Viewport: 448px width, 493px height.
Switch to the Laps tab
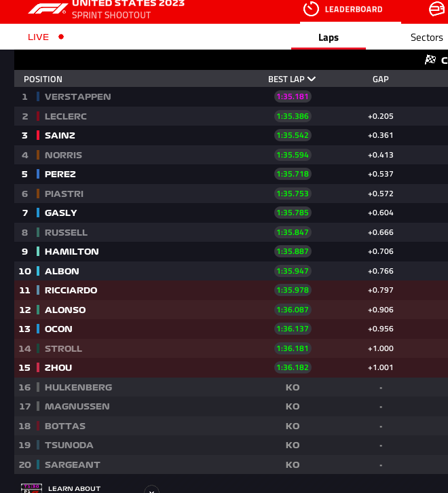329,38
